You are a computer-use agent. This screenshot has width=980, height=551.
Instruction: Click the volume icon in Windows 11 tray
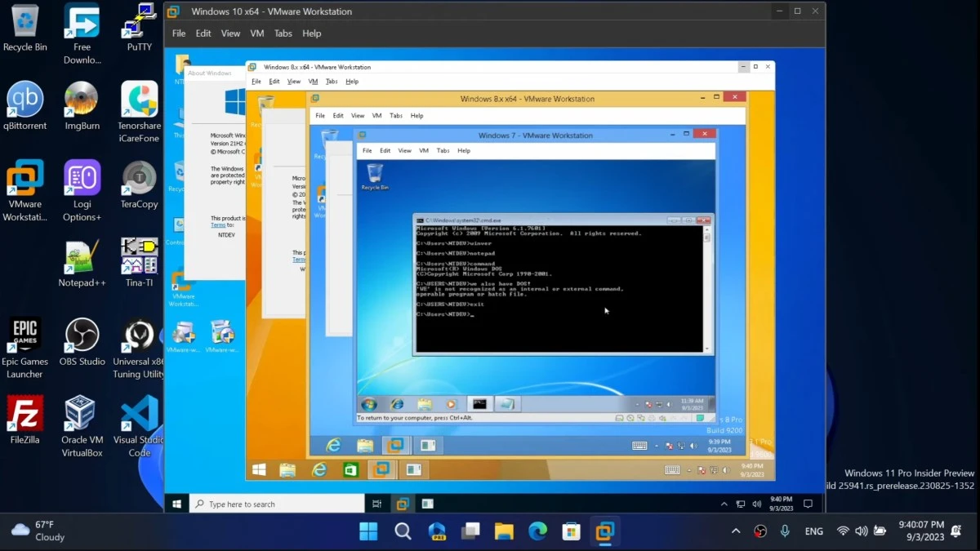click(x=861, y=531)
